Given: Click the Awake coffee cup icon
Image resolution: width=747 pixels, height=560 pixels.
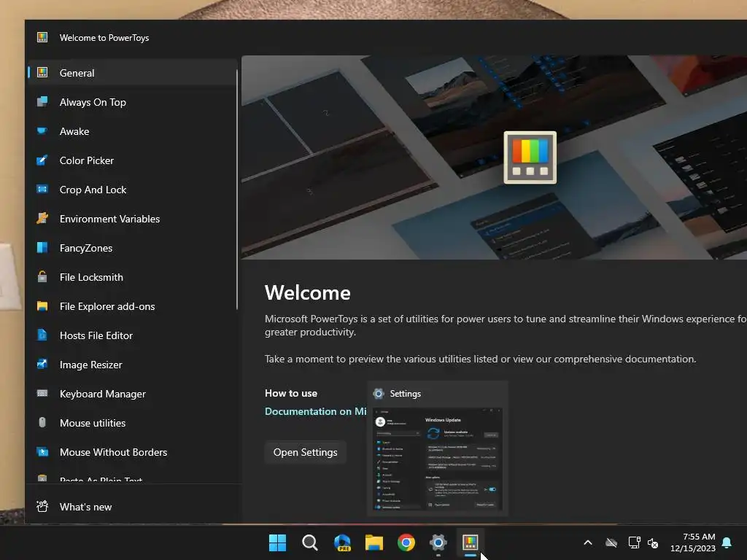Looking at the screenshot, I should (42, 131).
